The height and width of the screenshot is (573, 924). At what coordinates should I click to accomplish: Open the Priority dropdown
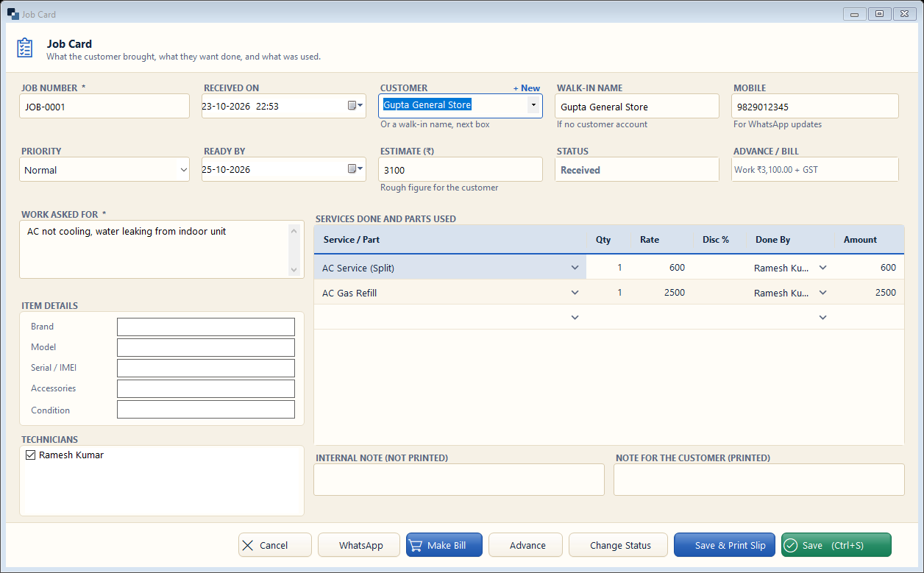(183, 170)
